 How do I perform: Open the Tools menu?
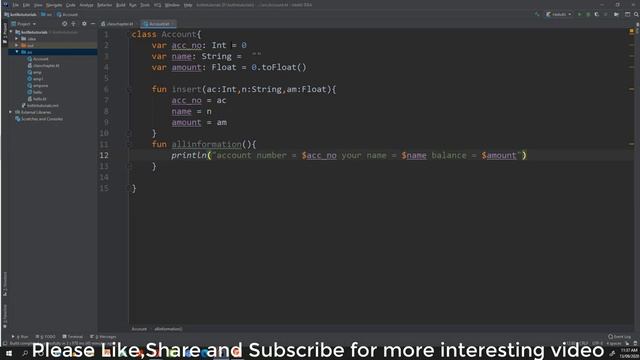pos(145,5)
